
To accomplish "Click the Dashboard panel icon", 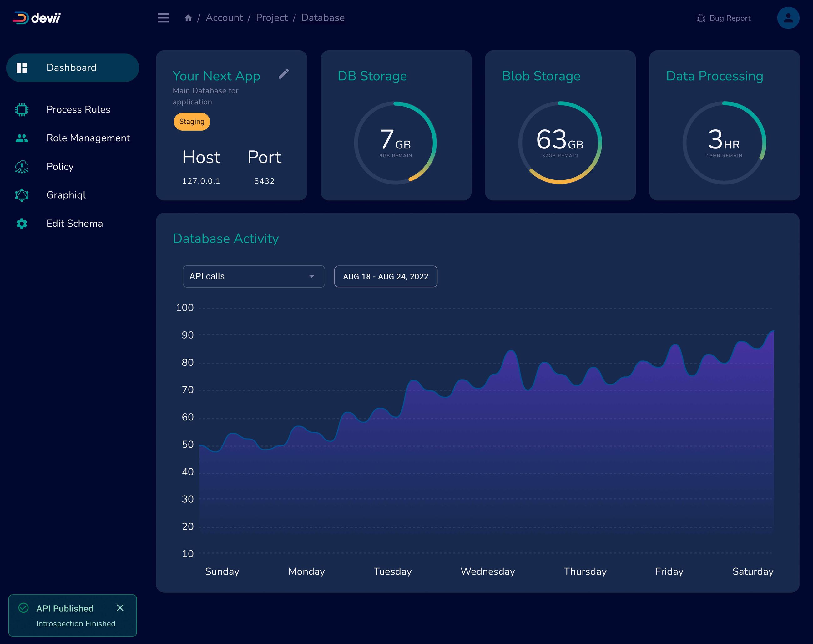I will [22, 68].
